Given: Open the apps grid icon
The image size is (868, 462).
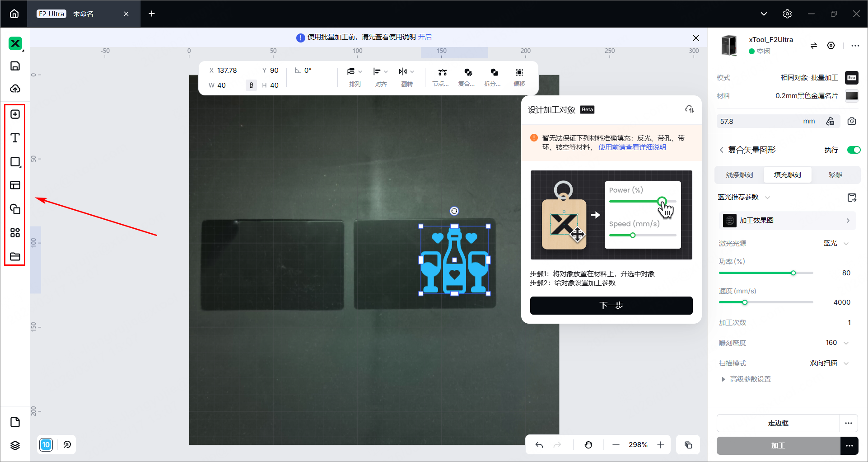Looking at the screenshot, I should (x=15, y=233).
